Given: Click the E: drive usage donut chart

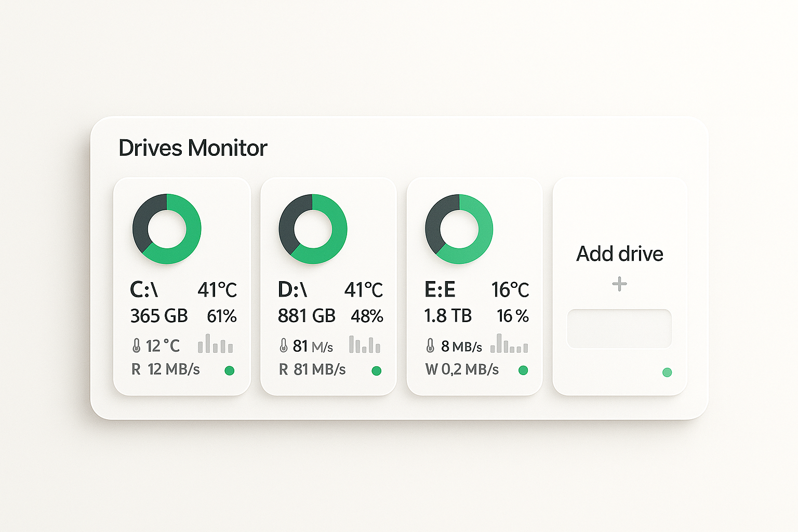Looking at the screenshot, I should pos(459,229).
